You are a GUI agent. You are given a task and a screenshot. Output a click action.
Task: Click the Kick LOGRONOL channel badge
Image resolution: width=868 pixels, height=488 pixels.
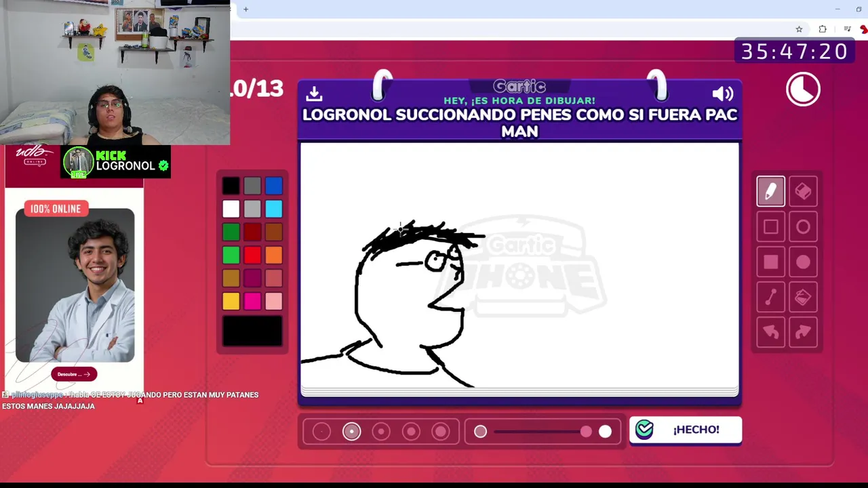115,162
